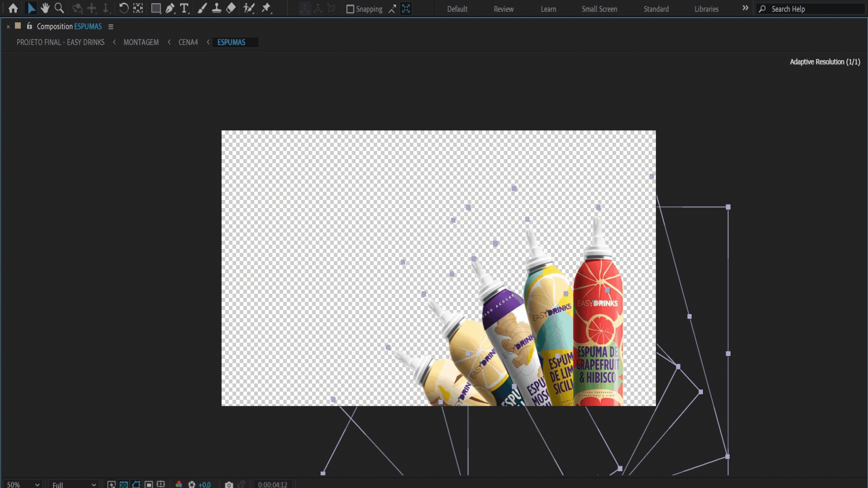Click the Local Axis Mode icon

[x=305, y=9]
